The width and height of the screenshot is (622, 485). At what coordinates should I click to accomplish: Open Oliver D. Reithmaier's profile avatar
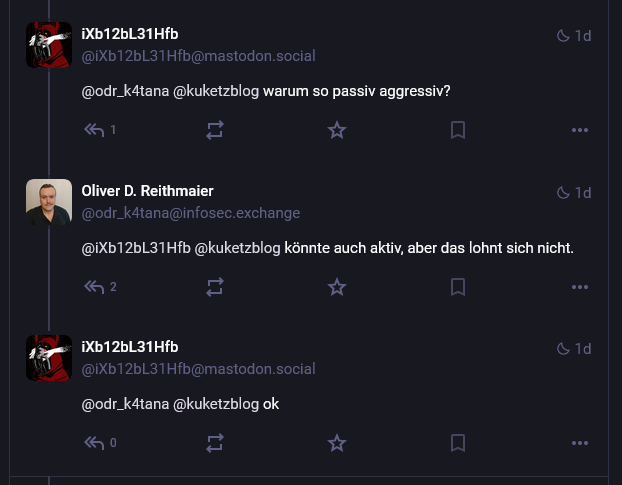click(49, 202)
